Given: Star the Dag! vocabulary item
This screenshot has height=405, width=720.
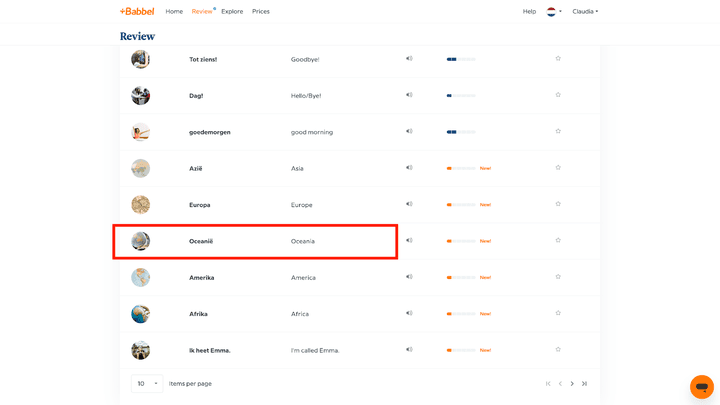Looking at the screenshot, I should coord(558,95).
